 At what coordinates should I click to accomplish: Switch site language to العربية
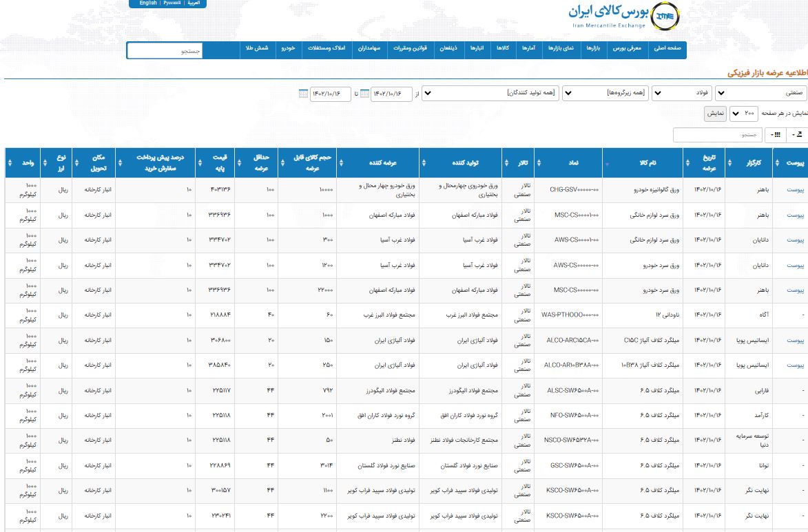click(x=194, y=3)
